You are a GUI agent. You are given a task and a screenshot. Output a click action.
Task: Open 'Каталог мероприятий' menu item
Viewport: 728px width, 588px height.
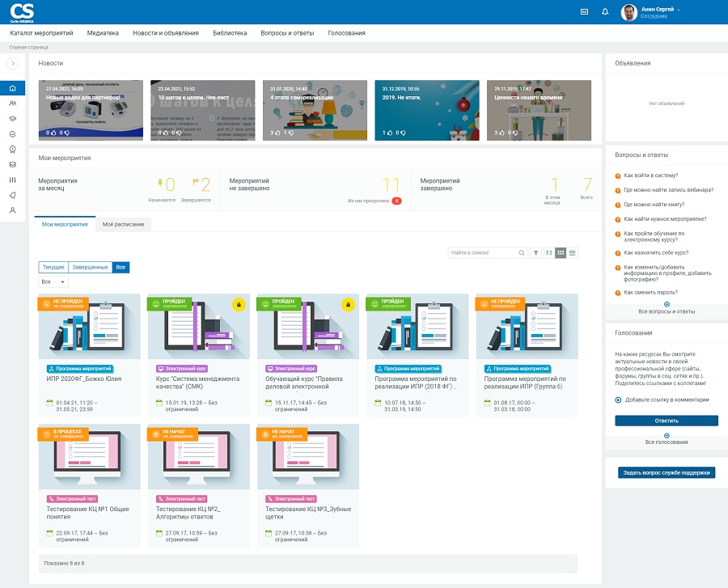(x=41, y=33)
